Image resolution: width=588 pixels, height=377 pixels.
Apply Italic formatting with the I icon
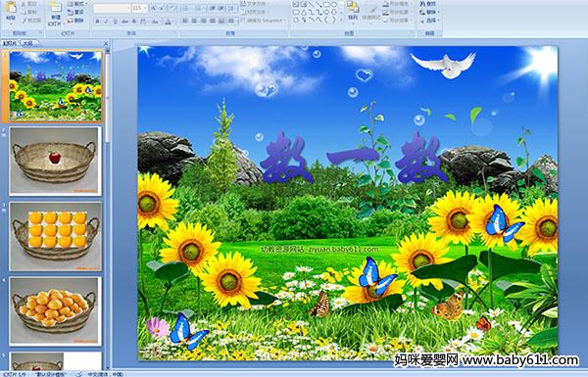pos(106,22)
